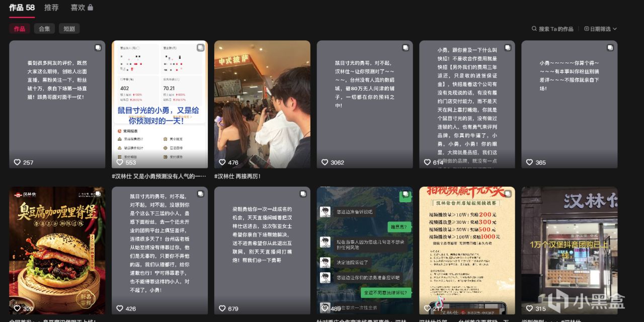This screenshot has width=644, height=322.
Task: Click multi-image icon on the 489-likes chat card
Action: coord(406,194)
